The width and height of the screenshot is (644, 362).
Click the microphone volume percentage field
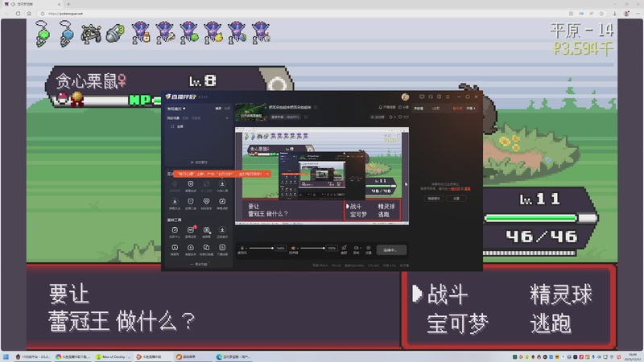(280, 248)
